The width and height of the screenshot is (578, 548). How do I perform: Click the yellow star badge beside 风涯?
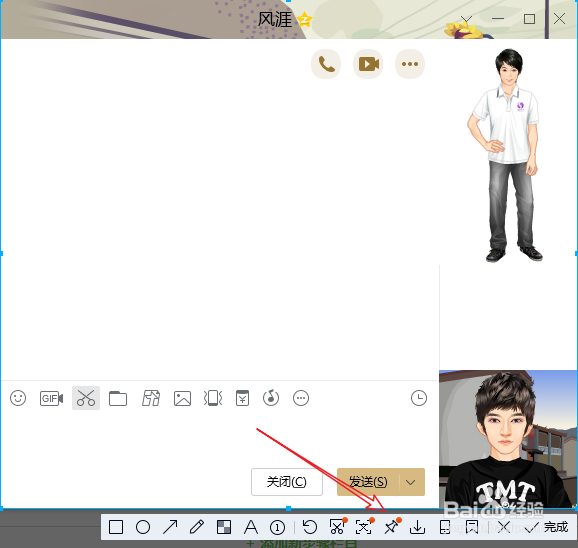pyautogui.click(x=304, y=19)
